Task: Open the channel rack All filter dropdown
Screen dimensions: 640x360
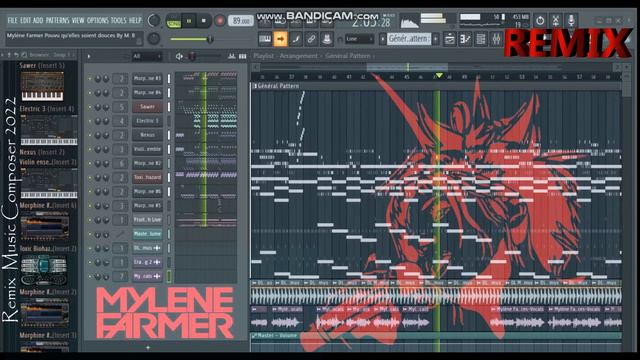Action: [147, 56]
